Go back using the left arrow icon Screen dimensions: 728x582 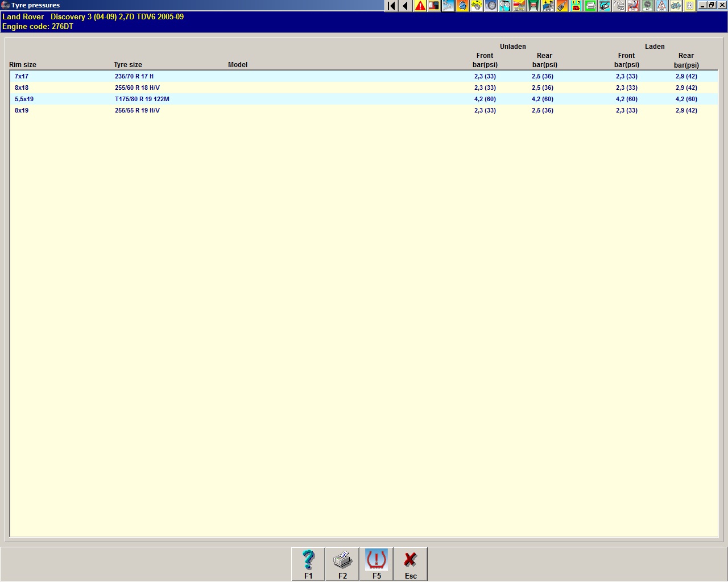[406, 6]
